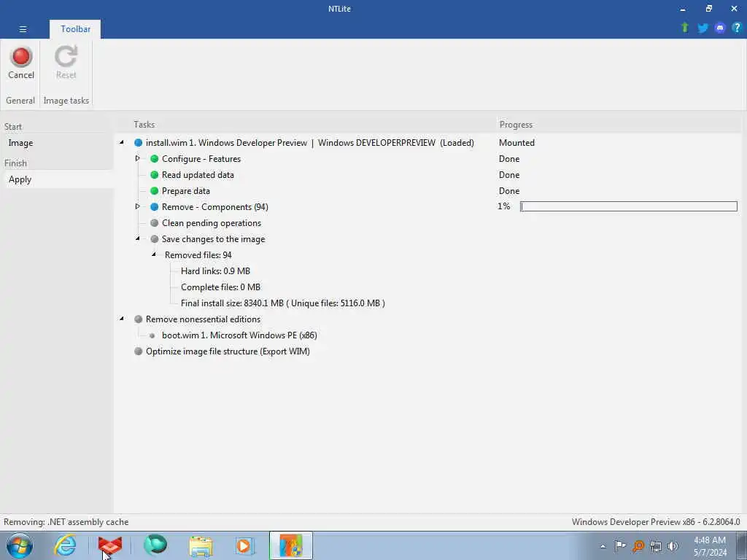Collapse Save changes to the image node
Viewport: 747px width, 560px height.
(138, 238)
